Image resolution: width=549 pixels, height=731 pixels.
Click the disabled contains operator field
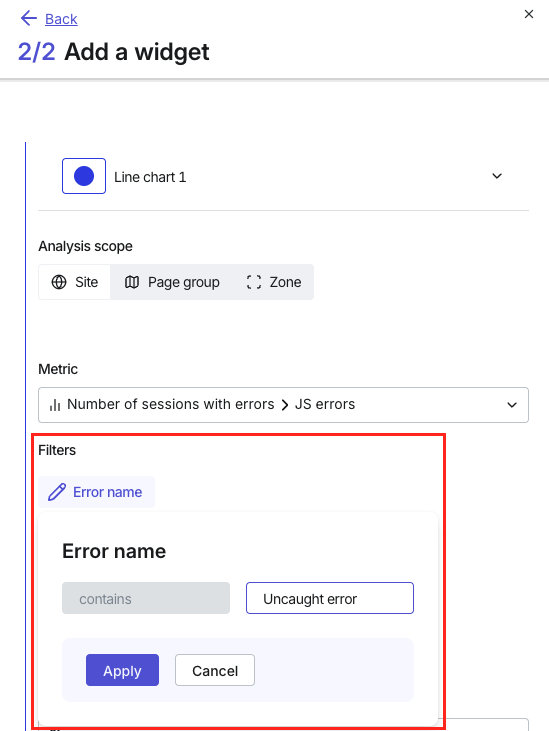[x=146, y=598]
